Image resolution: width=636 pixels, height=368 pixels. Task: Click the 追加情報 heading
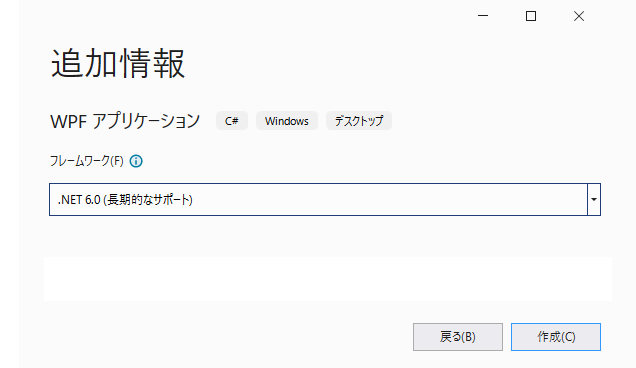(118, 63)
